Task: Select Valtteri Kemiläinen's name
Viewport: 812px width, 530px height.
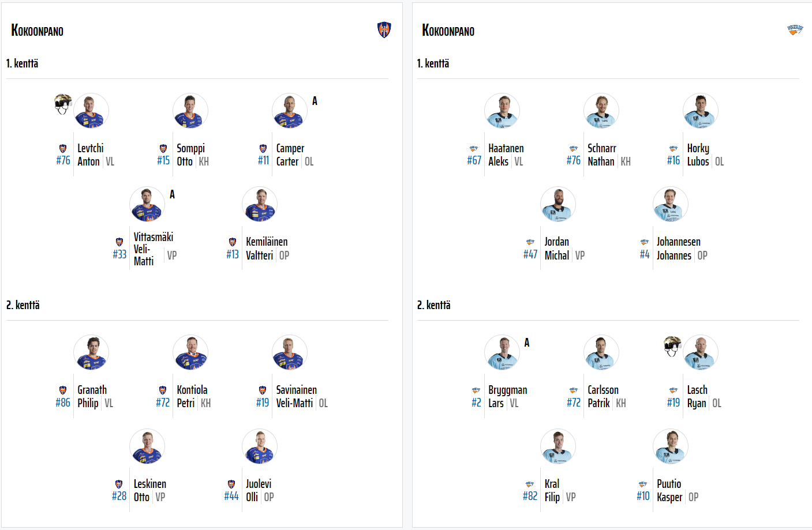Action: tap(267, 248)
